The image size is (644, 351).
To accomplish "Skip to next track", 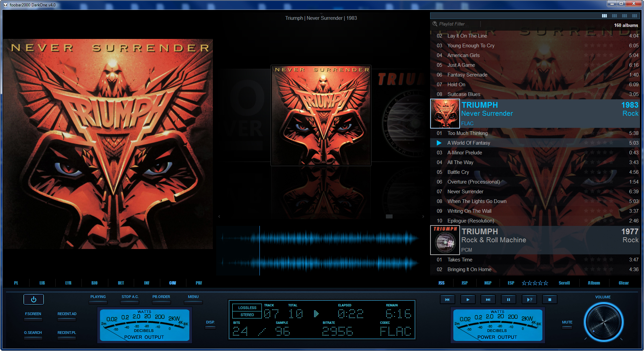I will tap(488, 299).
